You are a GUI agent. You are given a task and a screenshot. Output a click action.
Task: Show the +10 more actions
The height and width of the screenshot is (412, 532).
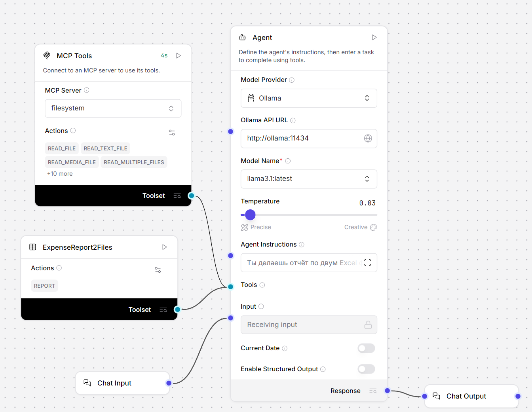click(x=60, y=174)
